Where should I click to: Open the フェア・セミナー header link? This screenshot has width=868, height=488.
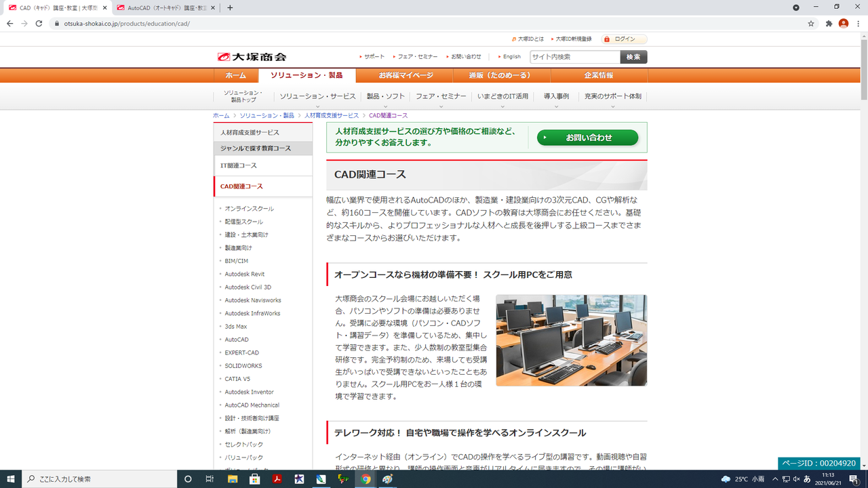[x=418, y=57]
